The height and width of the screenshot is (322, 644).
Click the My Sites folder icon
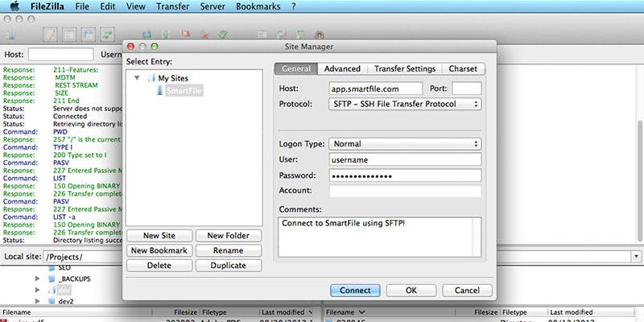[151, 78]
